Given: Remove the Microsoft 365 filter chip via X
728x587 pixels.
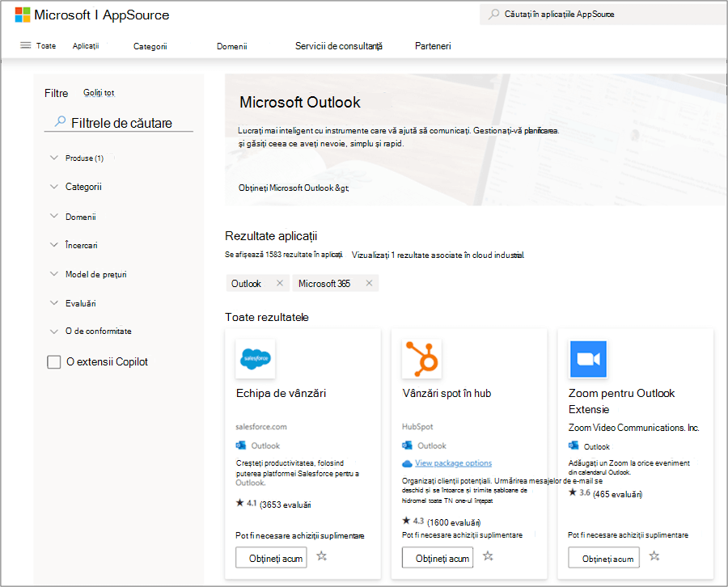Looking at the screenshot, I should point(369,283).
